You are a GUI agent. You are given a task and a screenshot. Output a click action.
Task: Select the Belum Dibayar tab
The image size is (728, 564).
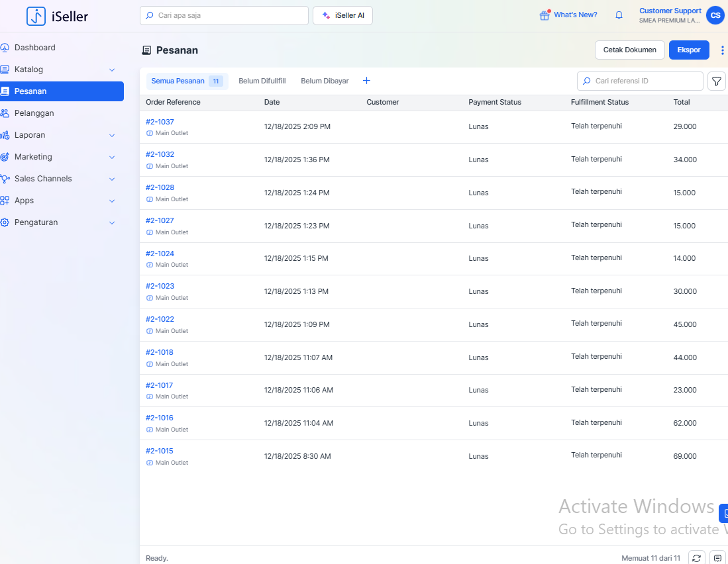click(325, 81)
